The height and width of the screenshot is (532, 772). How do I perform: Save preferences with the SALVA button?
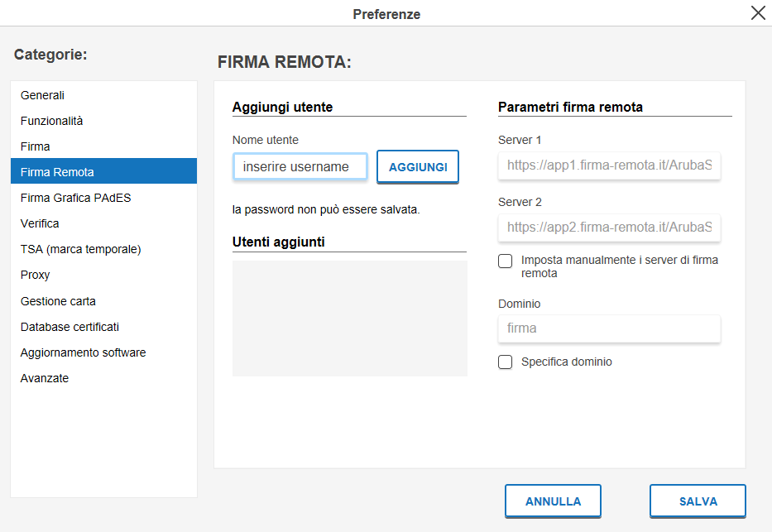[698, 501]
